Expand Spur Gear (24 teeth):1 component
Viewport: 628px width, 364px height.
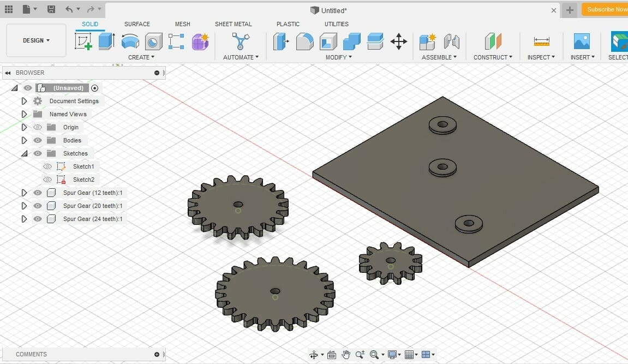point(24,219)
